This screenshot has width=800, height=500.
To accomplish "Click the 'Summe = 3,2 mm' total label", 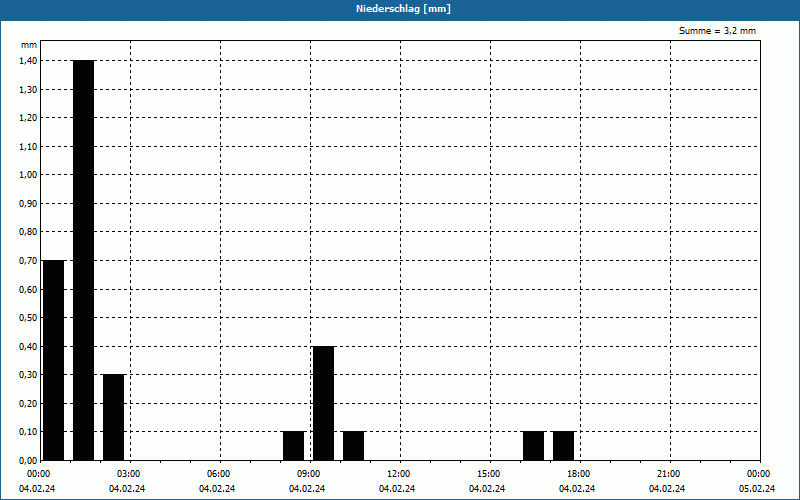I will pos(717,31).
